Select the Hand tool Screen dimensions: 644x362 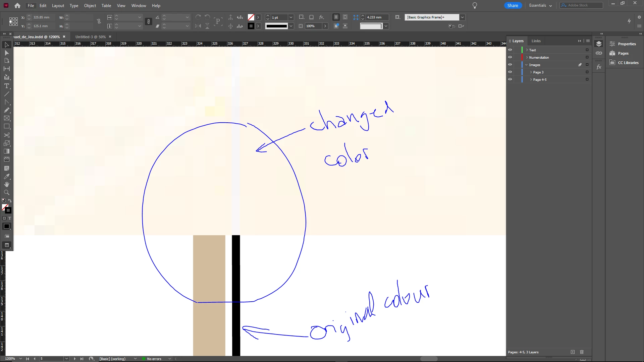pyautogui.click(x=6, y=184)
